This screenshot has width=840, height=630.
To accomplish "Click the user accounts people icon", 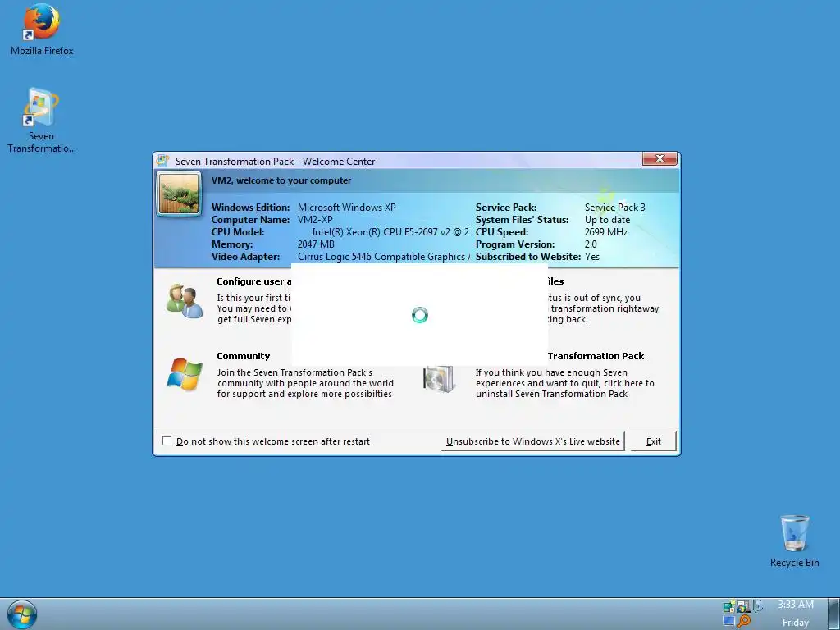I will 185,301.
